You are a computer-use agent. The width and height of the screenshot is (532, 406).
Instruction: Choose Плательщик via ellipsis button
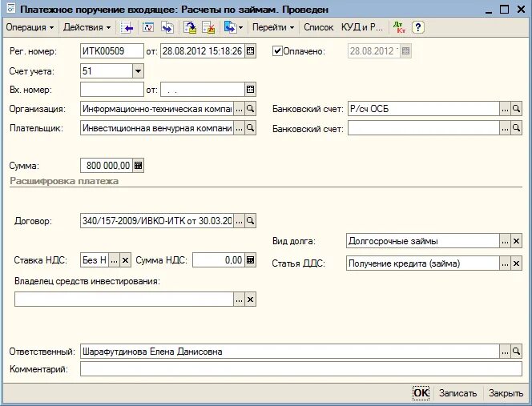click(240, 128)
